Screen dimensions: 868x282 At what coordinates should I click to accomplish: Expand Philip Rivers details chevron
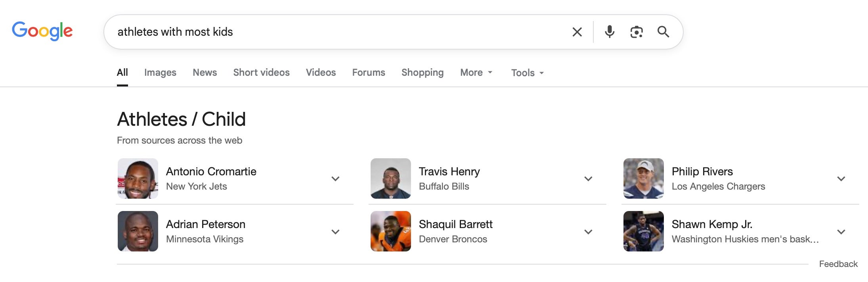pyautogui.click(x=841, y=179)
